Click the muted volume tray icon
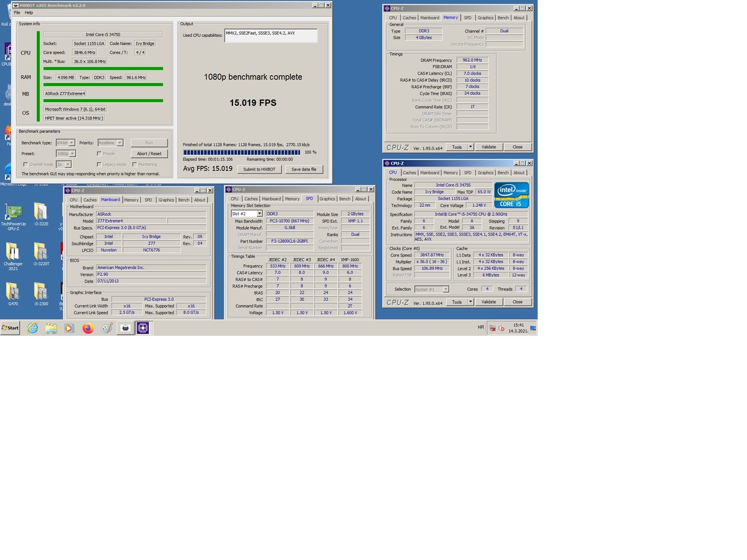747x560 pixels. pos(502,328)
